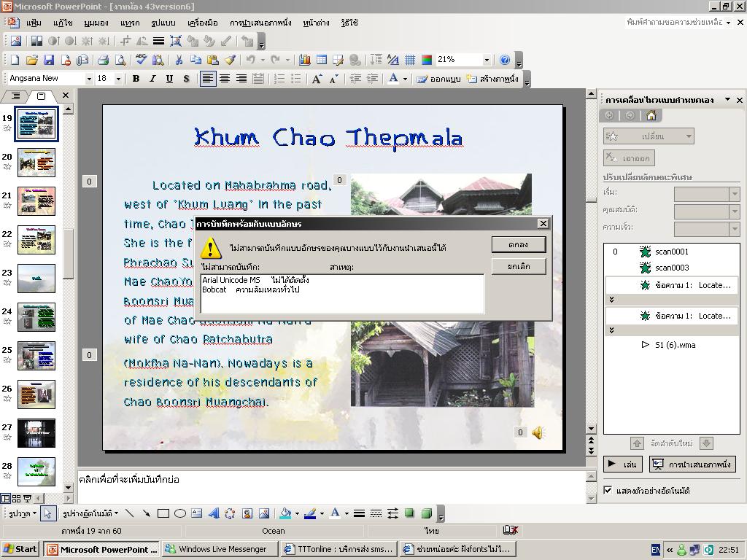Viewport: 747px width, 560px height.
Task: Click the ยกเลิก button in dialog
Action: click(519, 266)
